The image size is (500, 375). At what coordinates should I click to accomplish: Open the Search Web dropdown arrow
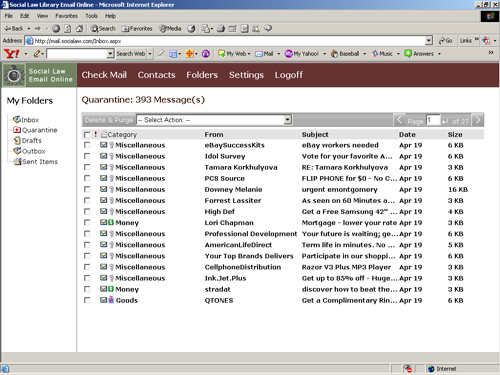[x=150, y=54]
